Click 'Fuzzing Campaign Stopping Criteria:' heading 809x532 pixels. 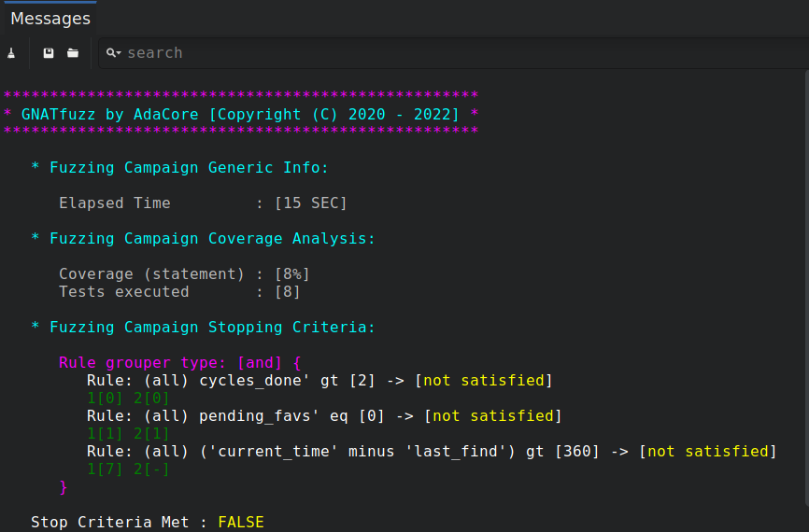(212, 328)
